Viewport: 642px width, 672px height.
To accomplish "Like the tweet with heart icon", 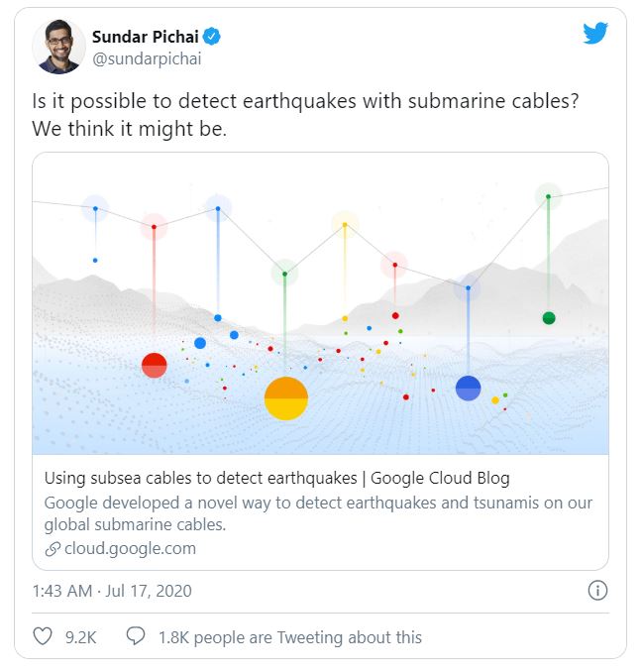I will coord(44,637).
